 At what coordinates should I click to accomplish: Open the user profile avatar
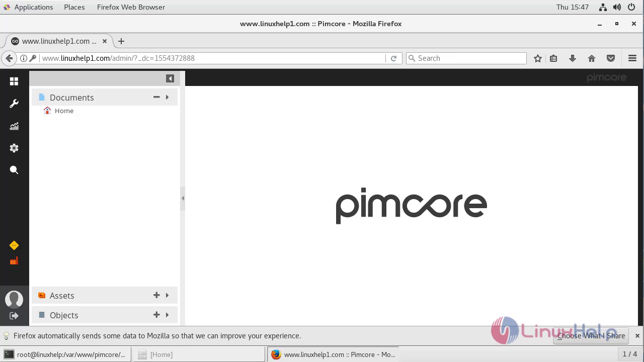coord(14,299)
